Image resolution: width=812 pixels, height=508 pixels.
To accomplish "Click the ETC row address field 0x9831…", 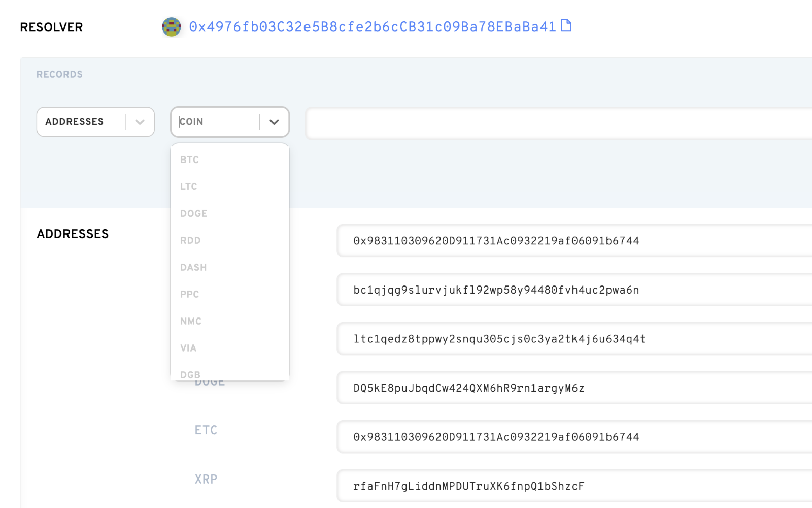I will pos(574,437).
